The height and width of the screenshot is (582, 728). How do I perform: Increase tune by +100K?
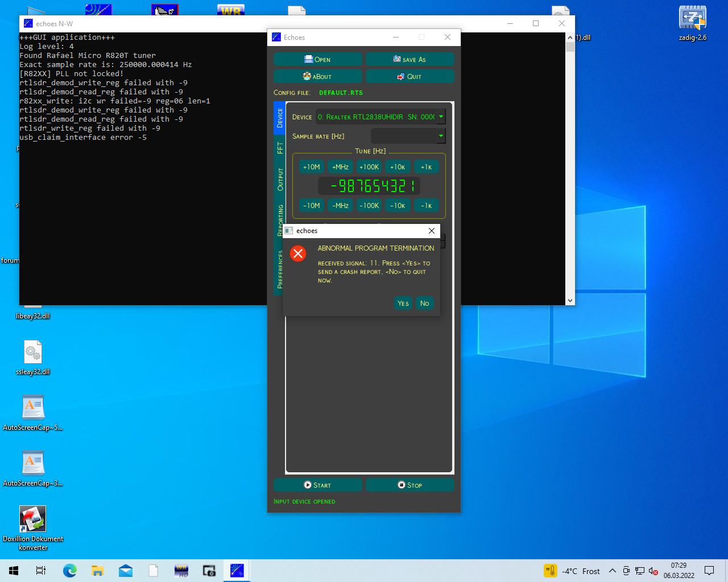[x=369, y=167]
